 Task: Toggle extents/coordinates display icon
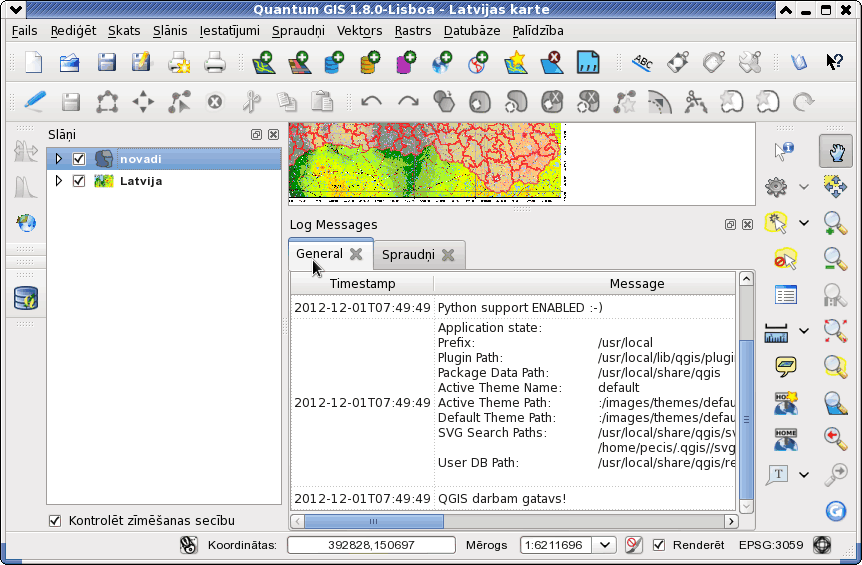(188, 545)
